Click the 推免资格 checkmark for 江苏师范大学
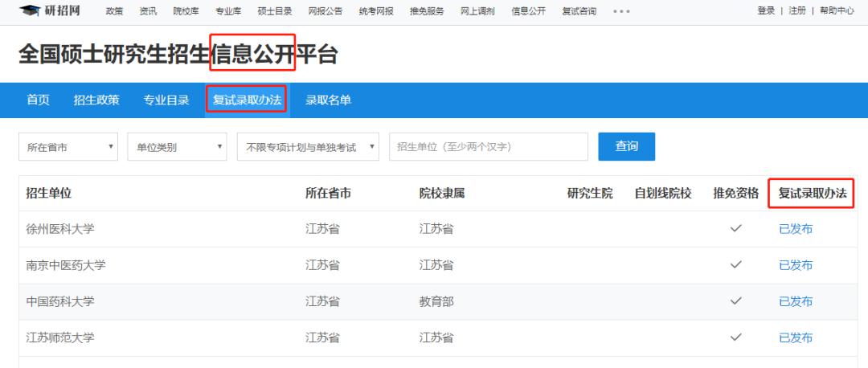The width and height of the screenshot is (868, 368). (x=735, y=337)
